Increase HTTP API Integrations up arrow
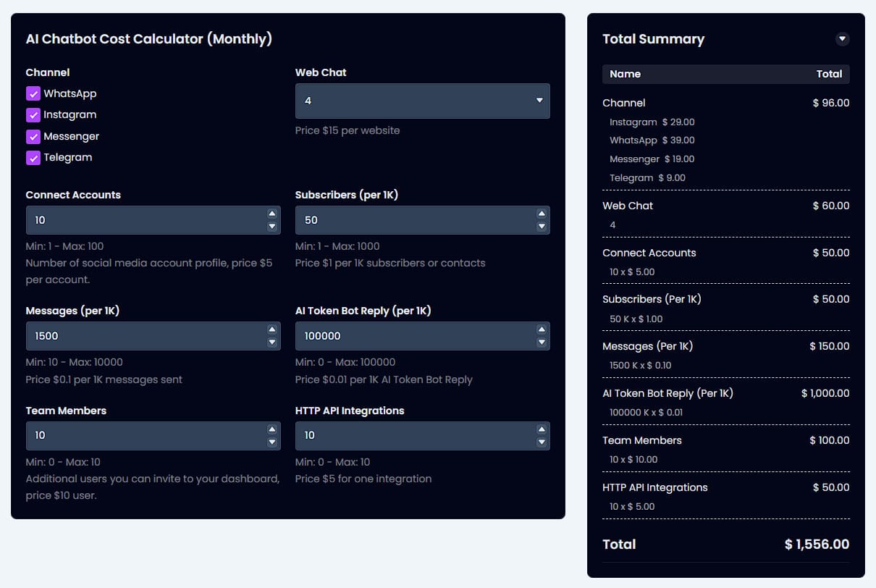The height and width of the screenshot is (588, 876). [x=542, y=429]
